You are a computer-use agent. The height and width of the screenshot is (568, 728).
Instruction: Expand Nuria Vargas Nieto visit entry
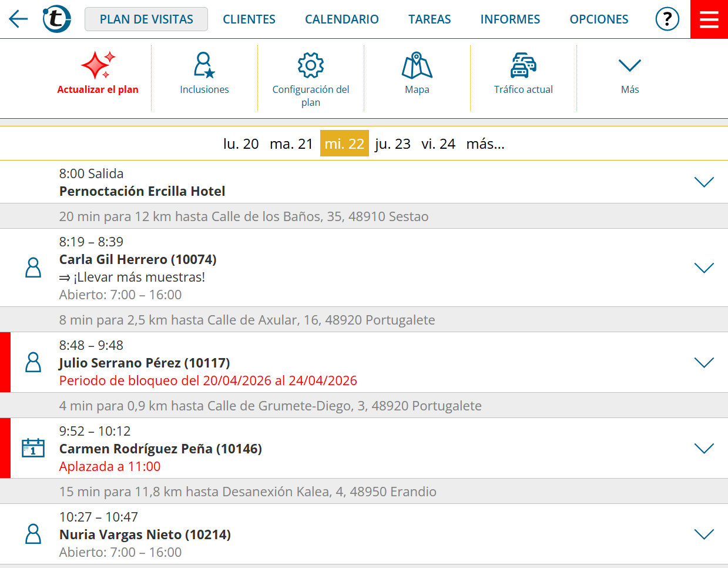(x=704, y=534)
